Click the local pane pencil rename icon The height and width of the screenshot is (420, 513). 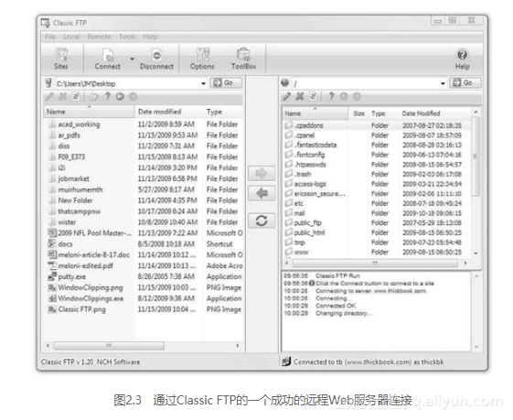(49, 97)
